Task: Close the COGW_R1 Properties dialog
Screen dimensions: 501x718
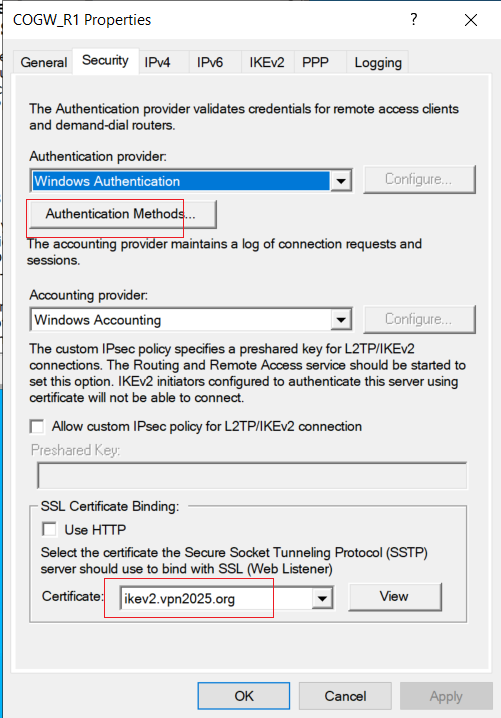Action: (471, 20)
